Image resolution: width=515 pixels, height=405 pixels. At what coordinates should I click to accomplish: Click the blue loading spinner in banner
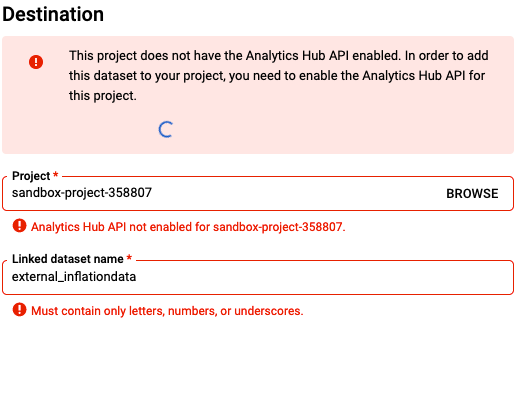point(166,129)
